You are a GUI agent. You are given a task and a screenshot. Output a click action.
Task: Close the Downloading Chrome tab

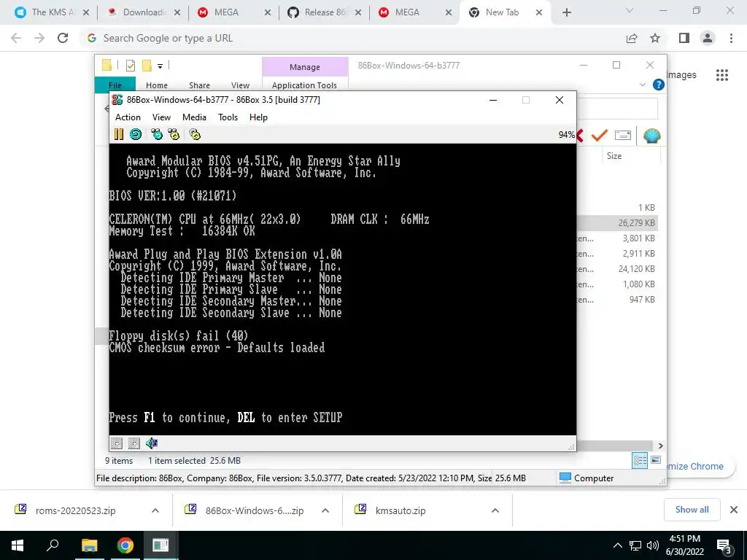(x=177, y=12)
